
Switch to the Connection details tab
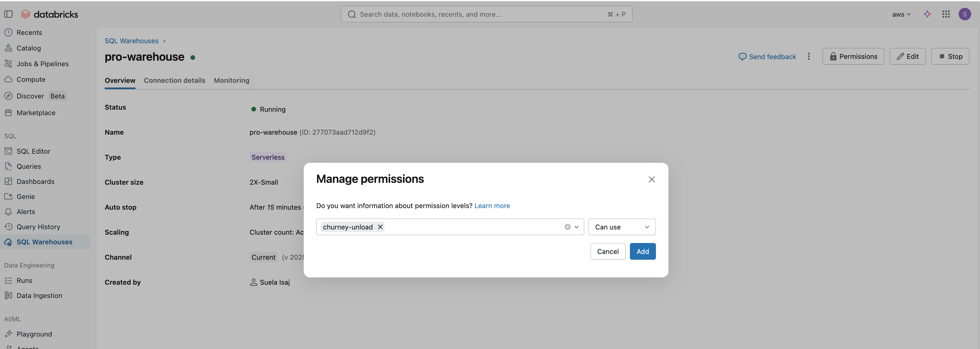tap(174, 80)
